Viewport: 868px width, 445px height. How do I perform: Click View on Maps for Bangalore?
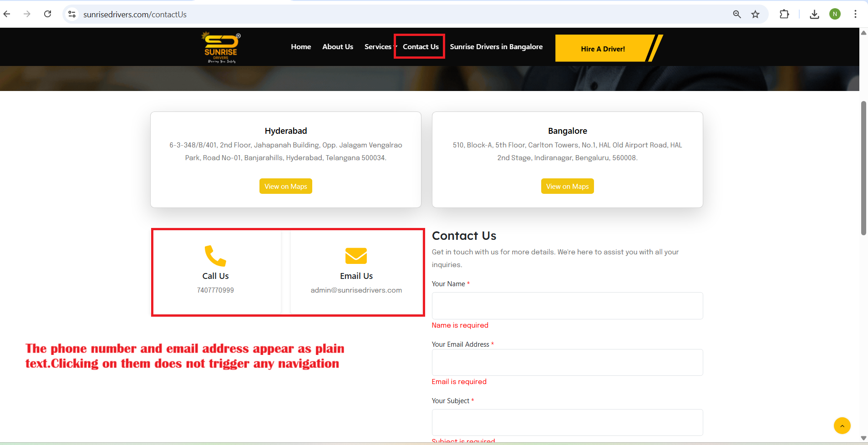pyautogui.click(x=567, y=187)
